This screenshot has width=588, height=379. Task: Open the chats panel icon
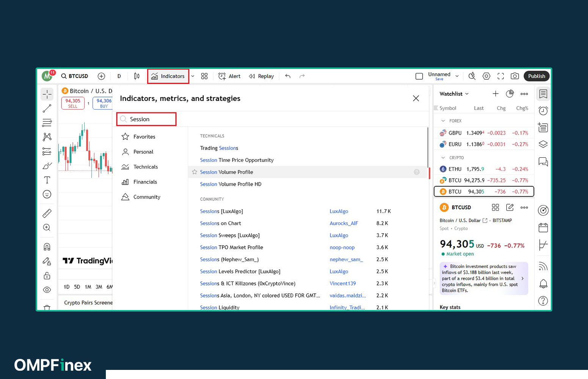pos(543,162)
